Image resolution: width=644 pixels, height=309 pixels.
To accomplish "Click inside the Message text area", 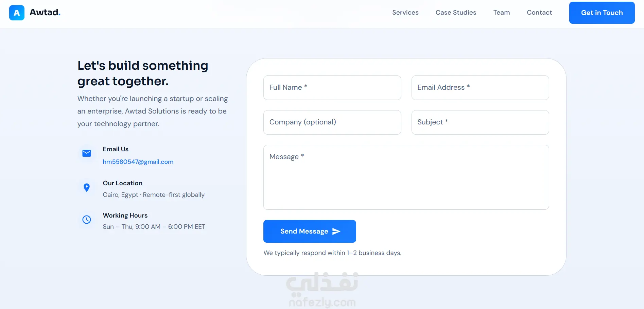I will coord(406,177).
